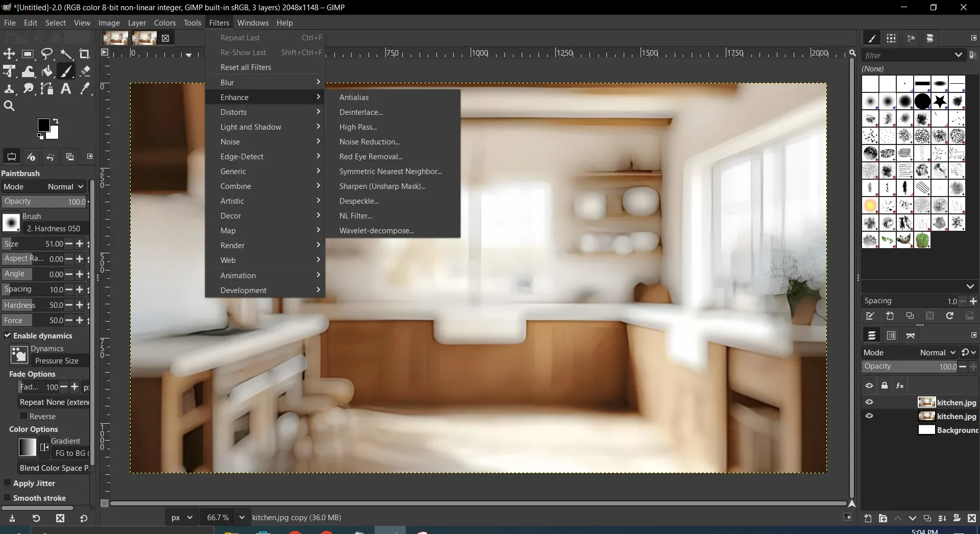Choose the green pepper brush
Viewport: 980px width, 534px height.
(922, 240)
